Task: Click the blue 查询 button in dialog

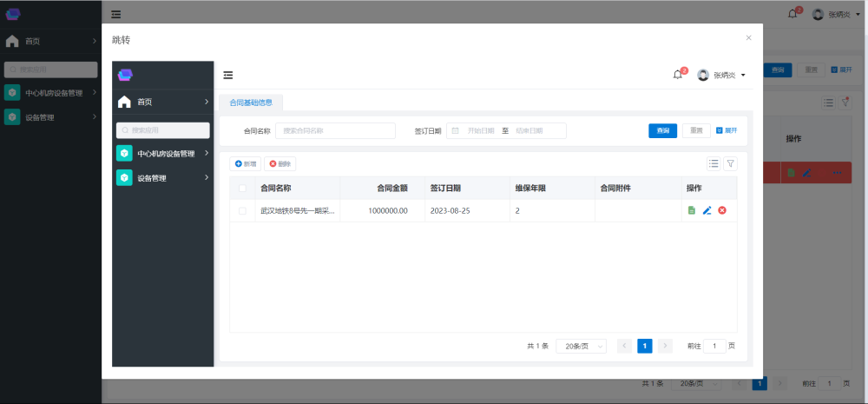Action: (662, 130)
